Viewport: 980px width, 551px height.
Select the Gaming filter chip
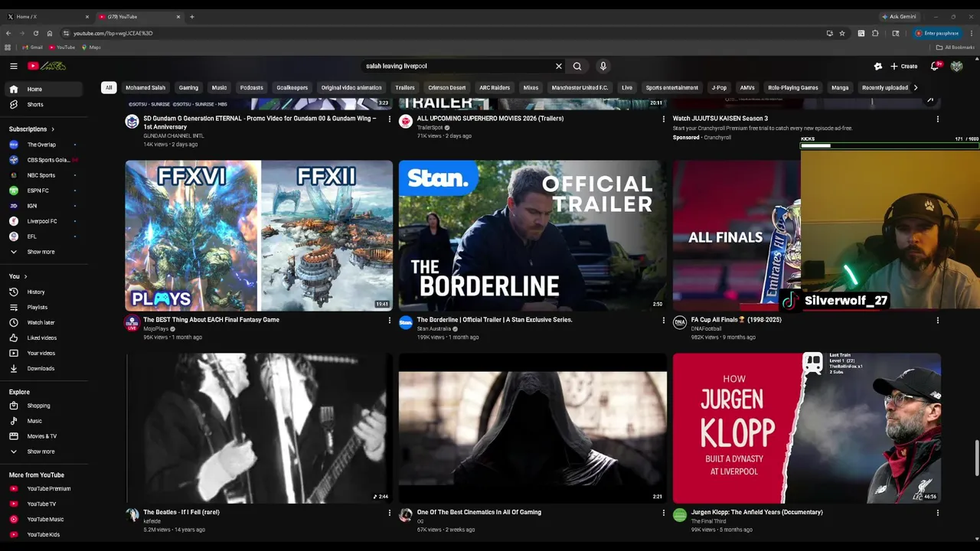click(x=188, y=88)
